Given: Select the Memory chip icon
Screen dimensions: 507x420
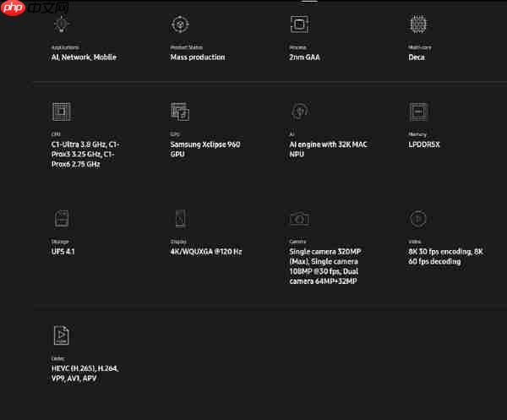Looking at the screenshot, I should pos(417,112).
